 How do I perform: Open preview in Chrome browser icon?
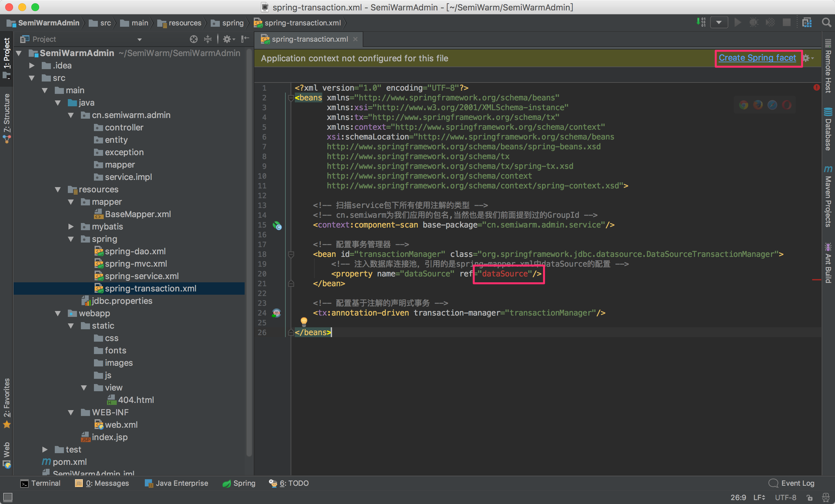click(x=743, y=105)
